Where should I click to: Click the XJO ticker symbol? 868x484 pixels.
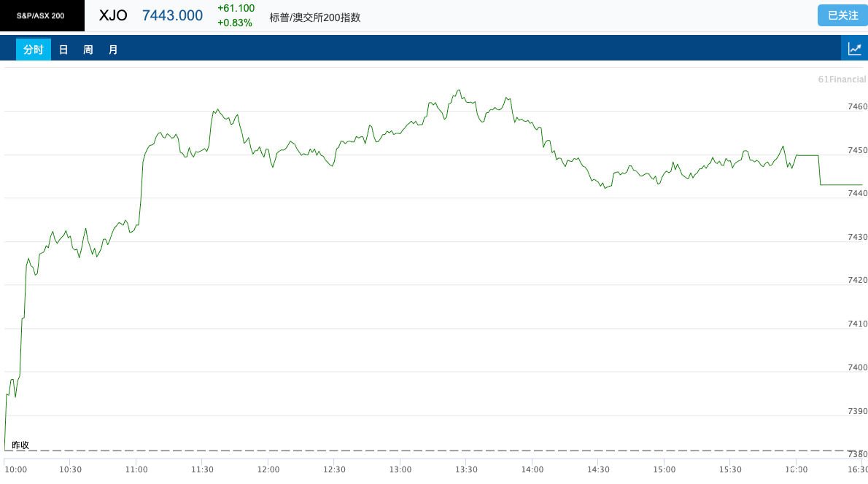(113, 15)
